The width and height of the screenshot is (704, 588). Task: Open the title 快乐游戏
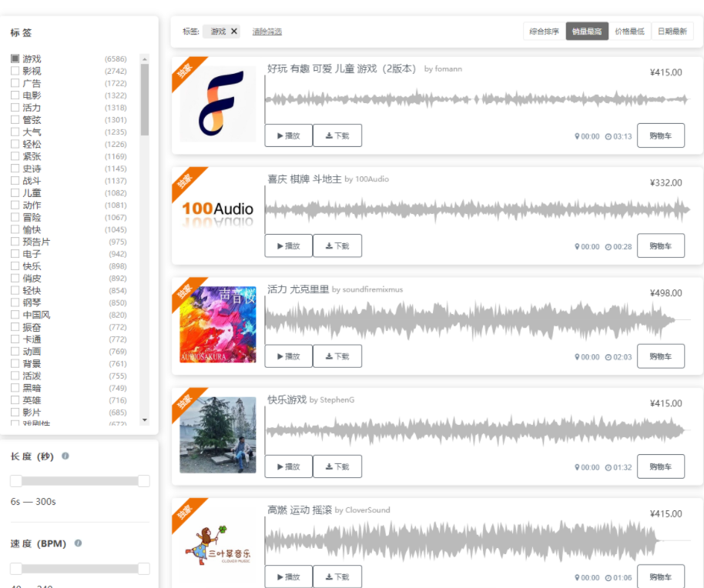tap(287, 399)
